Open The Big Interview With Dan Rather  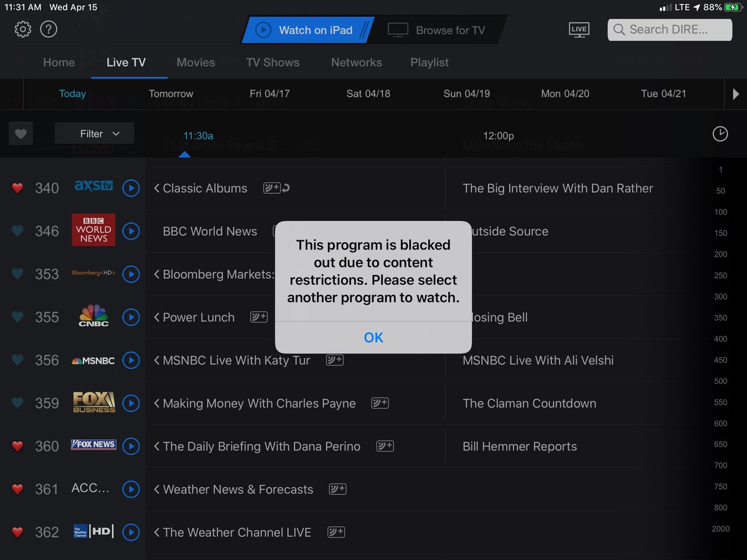click(558, 188)
